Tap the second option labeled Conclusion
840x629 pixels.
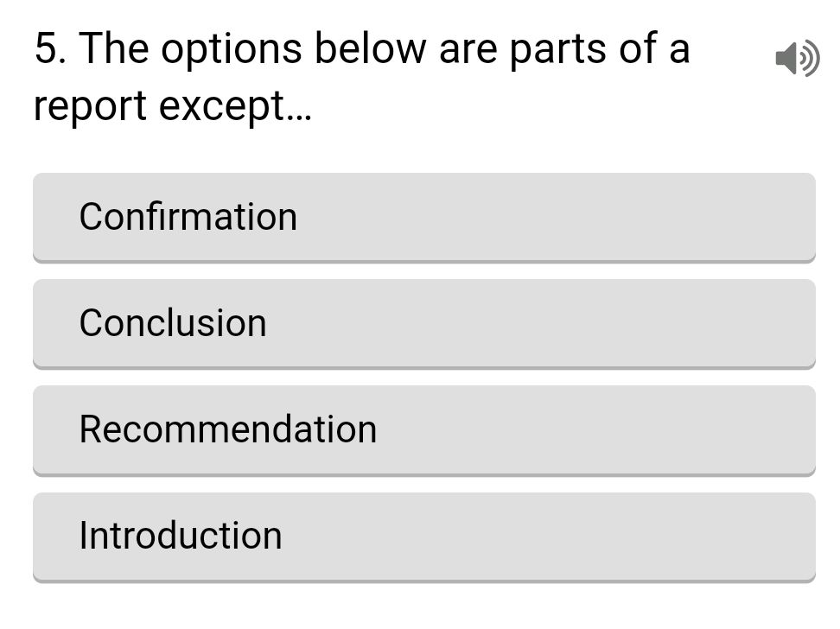point(423,322)
